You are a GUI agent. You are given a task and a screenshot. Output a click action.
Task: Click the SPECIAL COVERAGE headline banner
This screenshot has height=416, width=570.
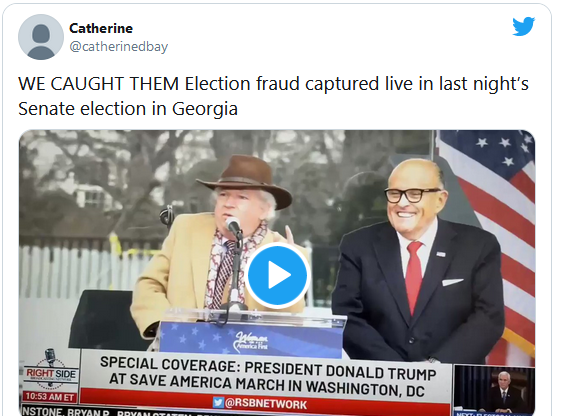point(267,376)
